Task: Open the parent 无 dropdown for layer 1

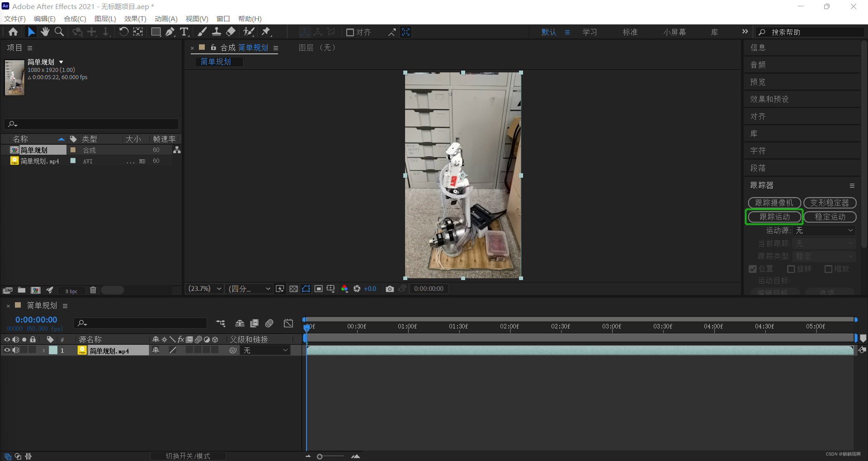Action: (x=265, y=350)
